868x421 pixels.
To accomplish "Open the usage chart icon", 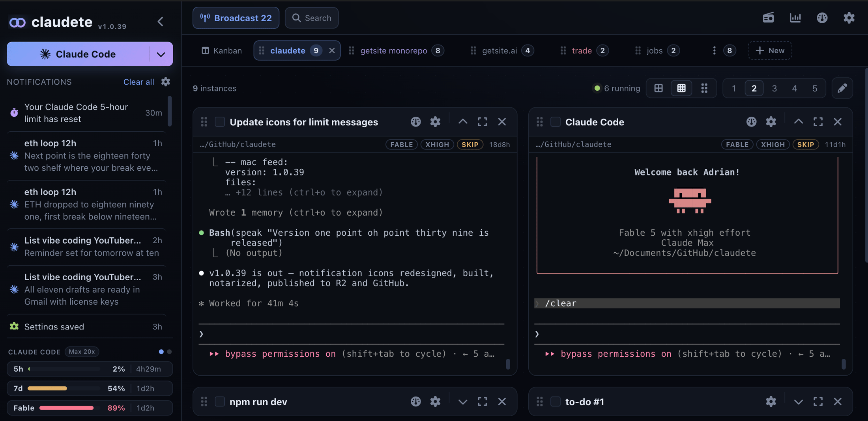I will [x=795, y=18].
